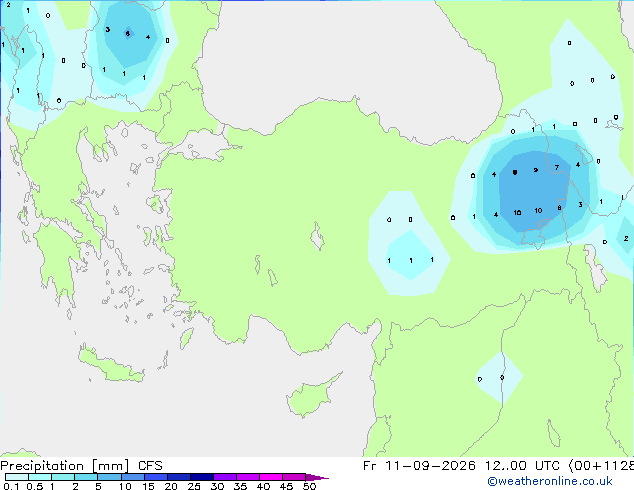Click the 'Precipitation [mm]' title text
Screen dimensions: 634x490
tap(65, 466)
